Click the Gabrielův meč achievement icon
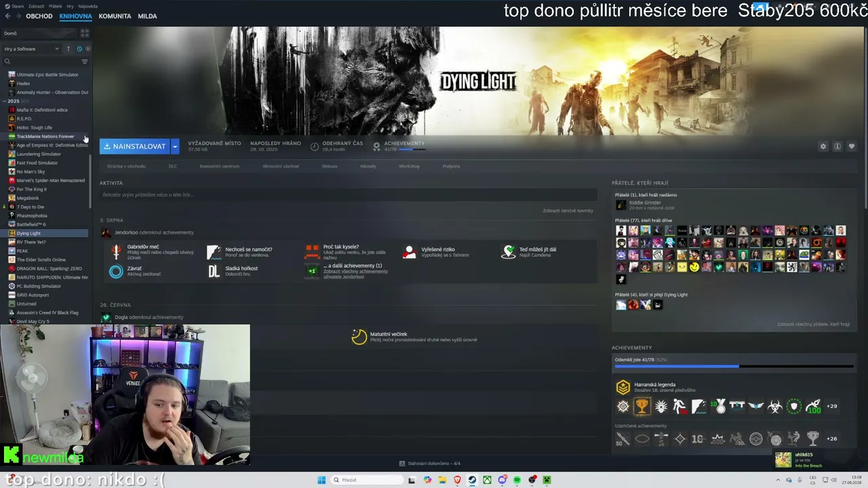This screenshot has width=868, height=488. [x=117, y=252]
